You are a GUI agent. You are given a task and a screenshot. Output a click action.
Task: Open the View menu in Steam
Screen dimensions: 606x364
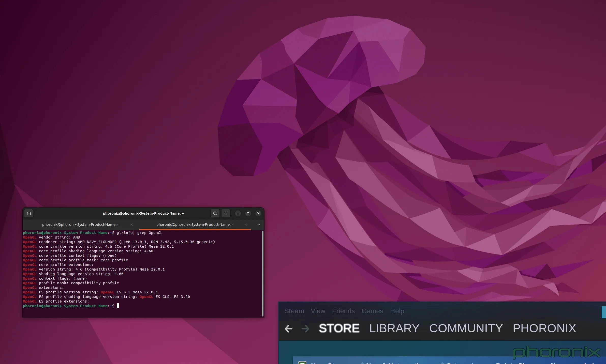click(x=318, y=311)
